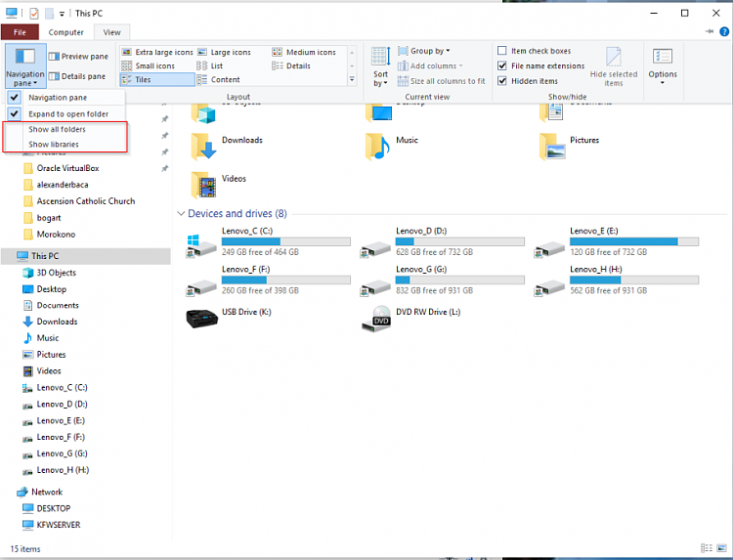
Task: Open the Options dropdown
Action: pos(663,65)
